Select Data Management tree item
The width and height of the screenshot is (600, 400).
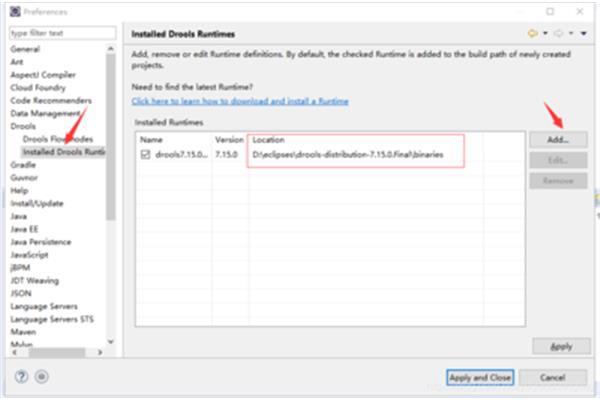pyautogui.click(x=45, y=113)
